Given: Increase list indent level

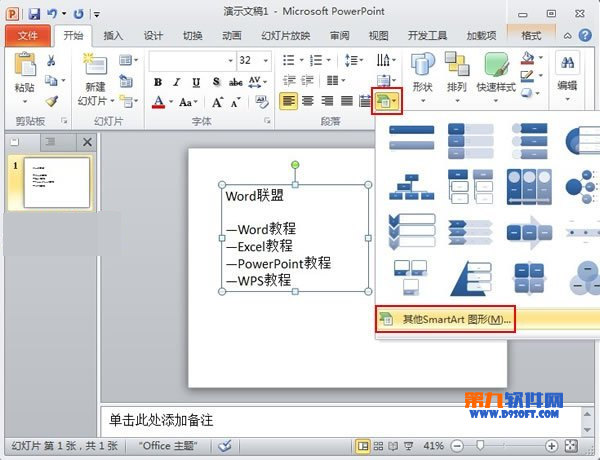Looking at the screenshot, I should (307, 81).
